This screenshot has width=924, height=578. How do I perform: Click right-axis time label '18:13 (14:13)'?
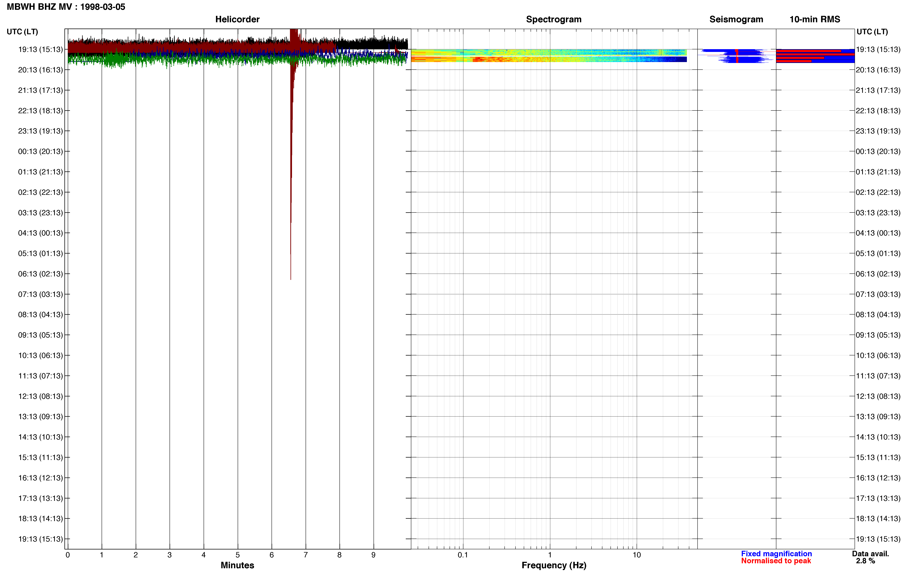pyautogui.click(x=878, y=518)
